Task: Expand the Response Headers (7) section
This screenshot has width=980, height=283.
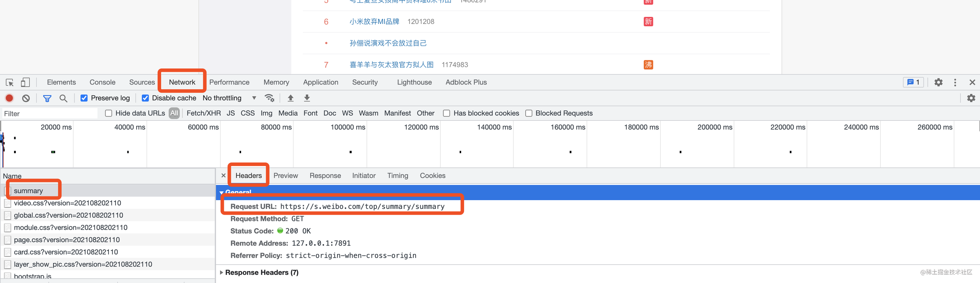Action: tap(262, 273)
